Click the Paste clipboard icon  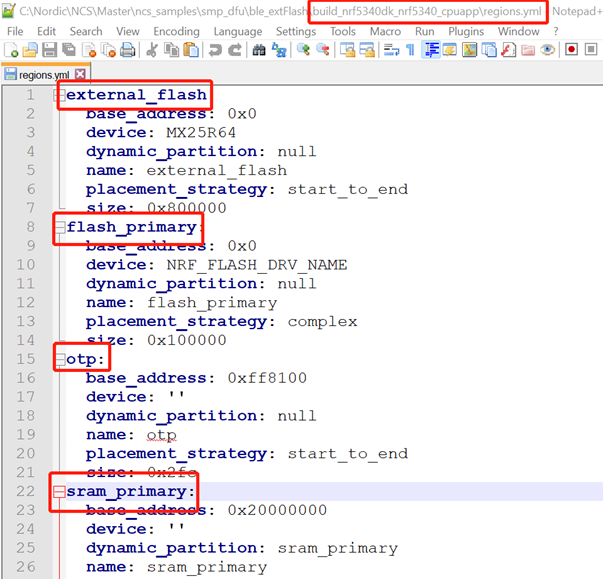189,49
